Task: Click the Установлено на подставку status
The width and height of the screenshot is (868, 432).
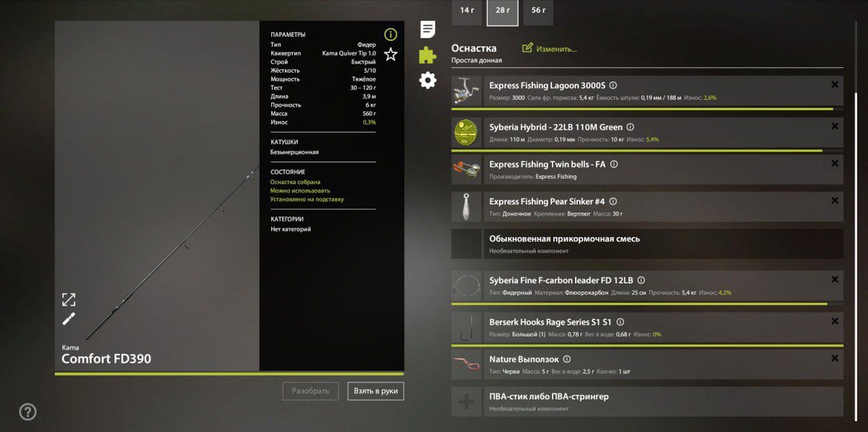Action: (307, 200)
